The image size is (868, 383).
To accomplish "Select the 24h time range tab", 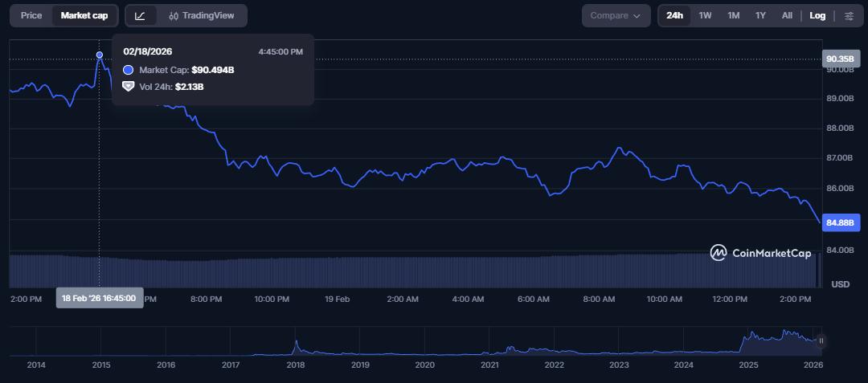I will [674, 15].
